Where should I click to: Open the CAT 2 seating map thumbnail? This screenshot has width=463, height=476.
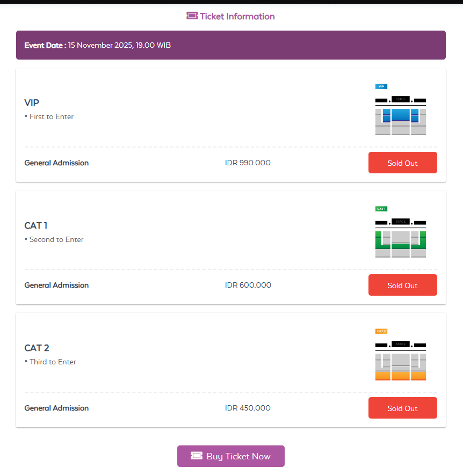point(400,361)
